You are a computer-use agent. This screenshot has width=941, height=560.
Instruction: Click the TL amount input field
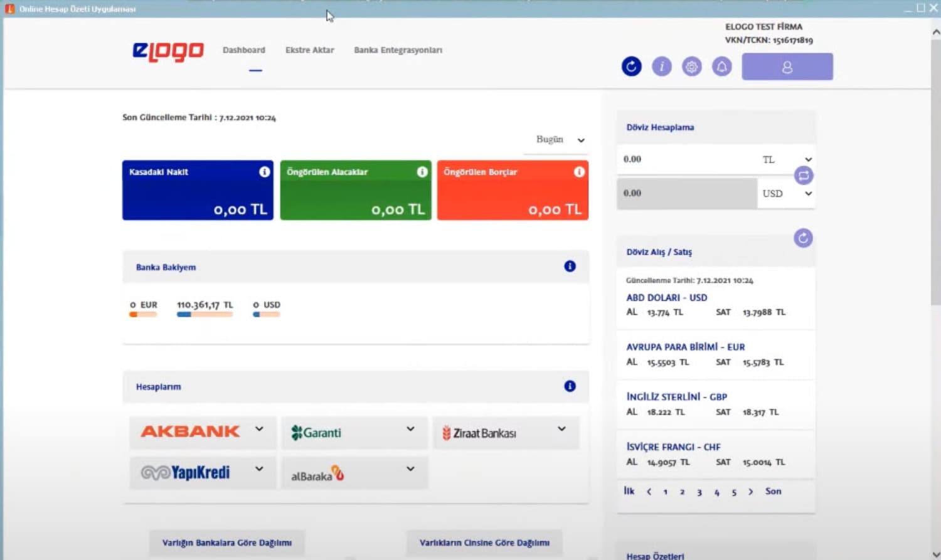coord(686,159)
